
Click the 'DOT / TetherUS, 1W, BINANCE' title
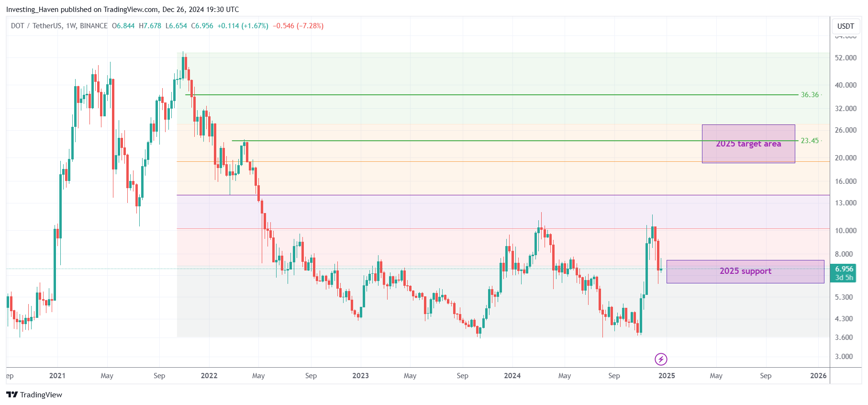pyautogui.click(x=59, y=26)
